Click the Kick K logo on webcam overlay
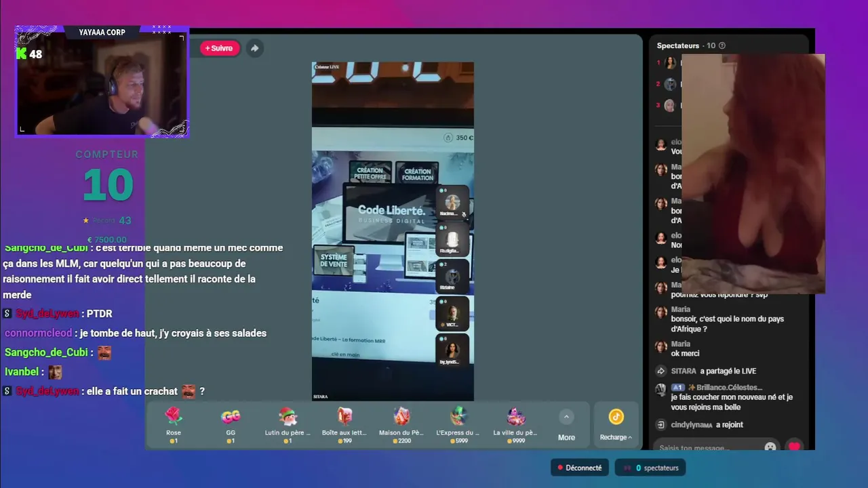 pos(22,54)
